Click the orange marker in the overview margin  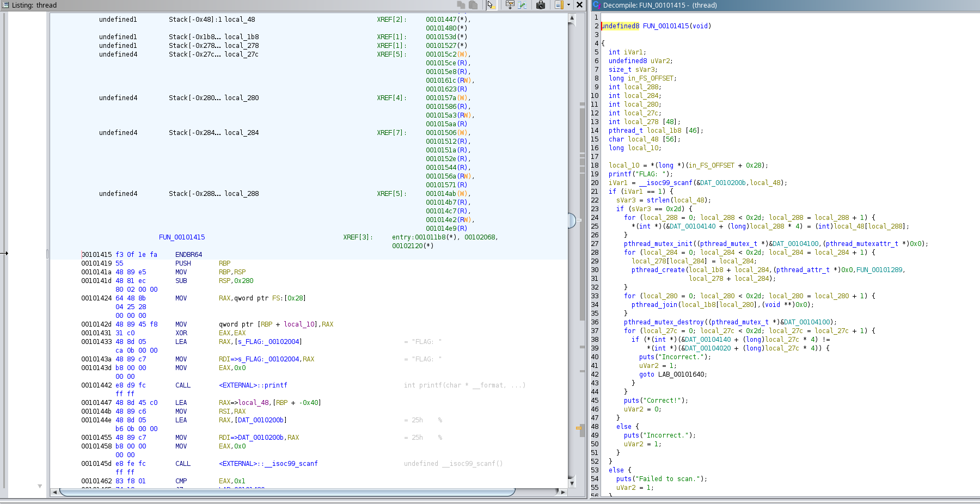coord(578,428)
